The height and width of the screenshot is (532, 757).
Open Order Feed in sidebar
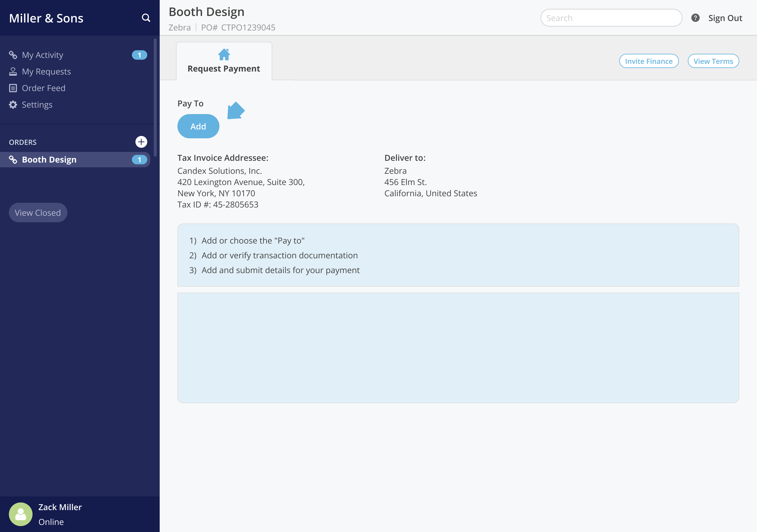click(x=43, y=88)
